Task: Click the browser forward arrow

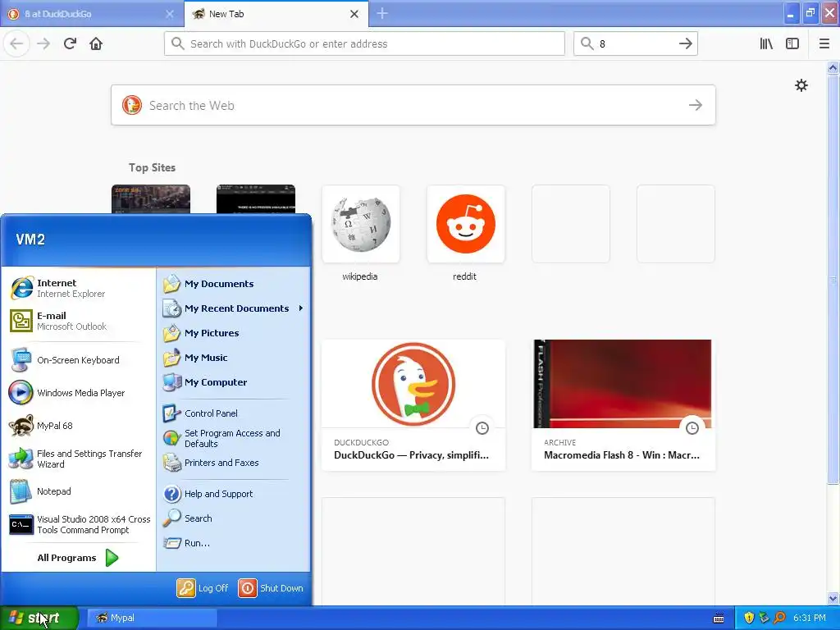Action: pyautogui.click(x=43, y=43)
